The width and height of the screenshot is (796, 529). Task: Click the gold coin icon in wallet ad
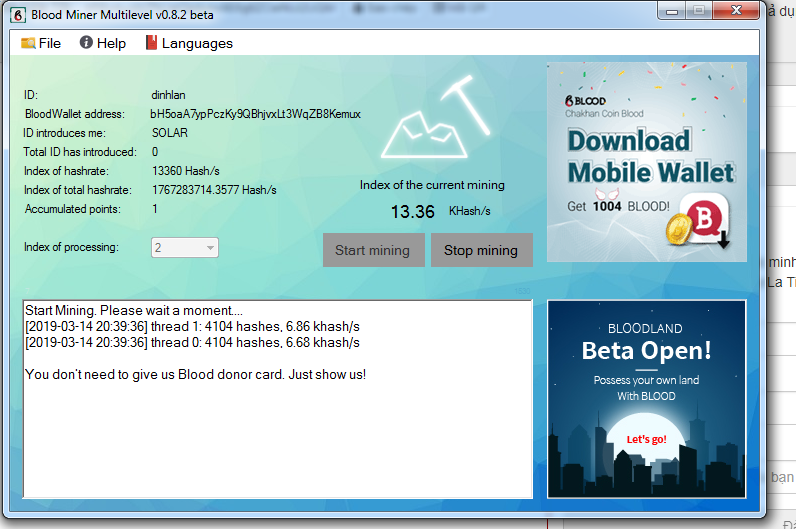pyautogui.click(x=679, y=229)
